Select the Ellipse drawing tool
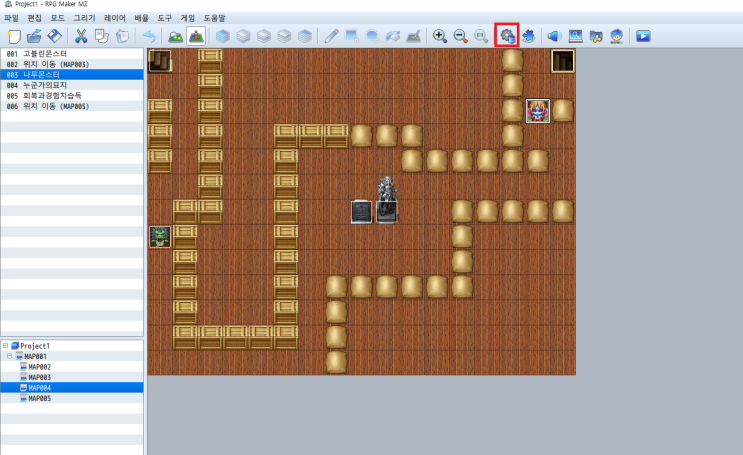This screenshot has height=455, width=743. (372, 36)
